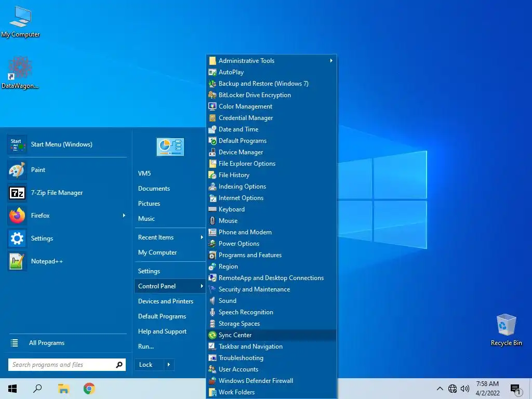Expand the Control Panel submenu arrow

(x=202, y=286)
